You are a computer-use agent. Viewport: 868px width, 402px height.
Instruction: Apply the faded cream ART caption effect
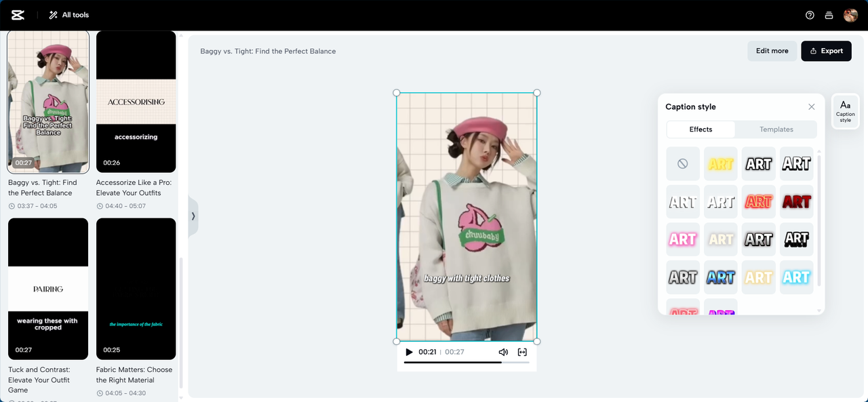click(721, 239)
